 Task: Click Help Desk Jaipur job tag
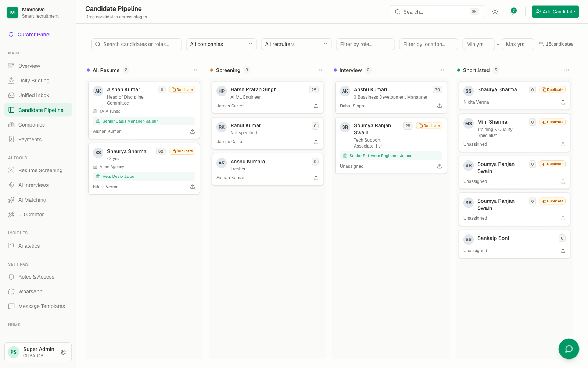144,176
